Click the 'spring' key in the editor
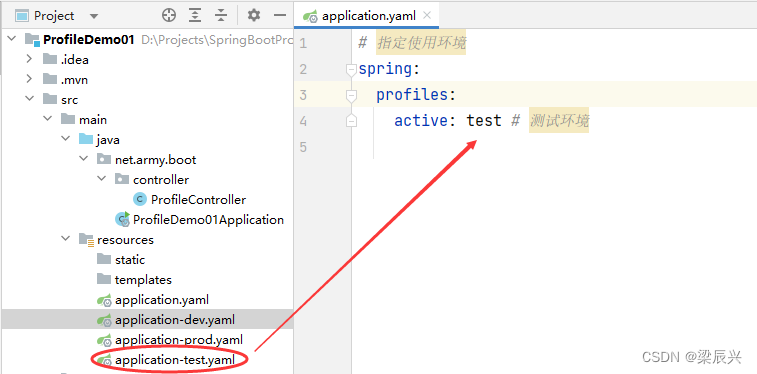The height and width of the screenshot is (374, 757). pos(385,69)
